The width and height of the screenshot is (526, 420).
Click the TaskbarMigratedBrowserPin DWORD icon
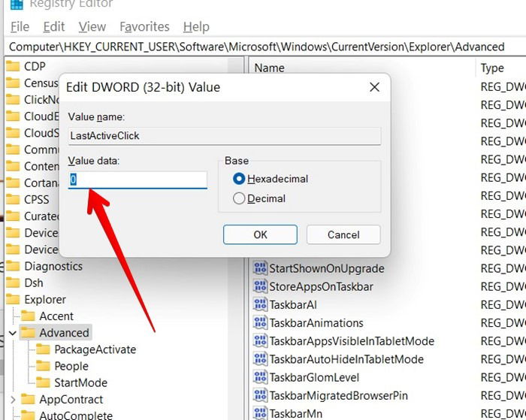[x=260, y=395]
